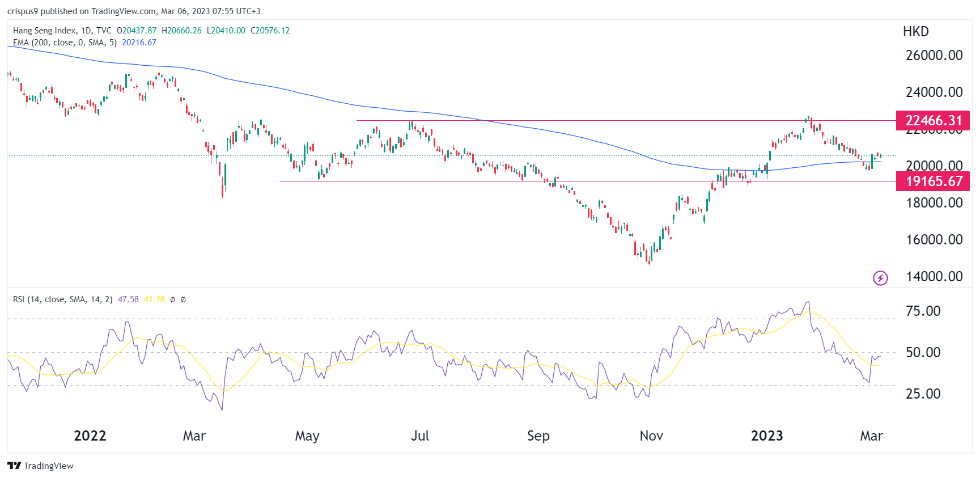The image size is (980, 478).
Task: Select the RSI 14 indicator legend
Action: (62, 299)
